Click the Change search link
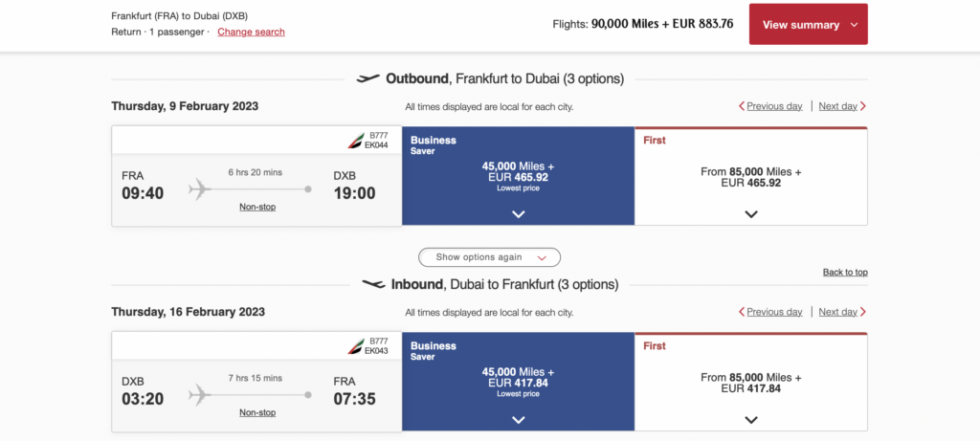The height and width of the screenshot is (441, 980). pyautogui.click(x=251, y=32)
